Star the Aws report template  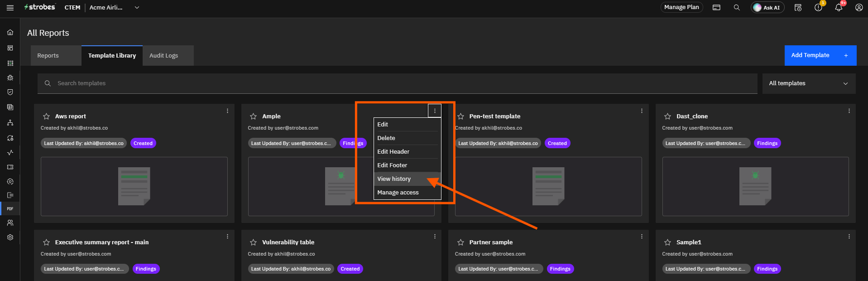46,116
